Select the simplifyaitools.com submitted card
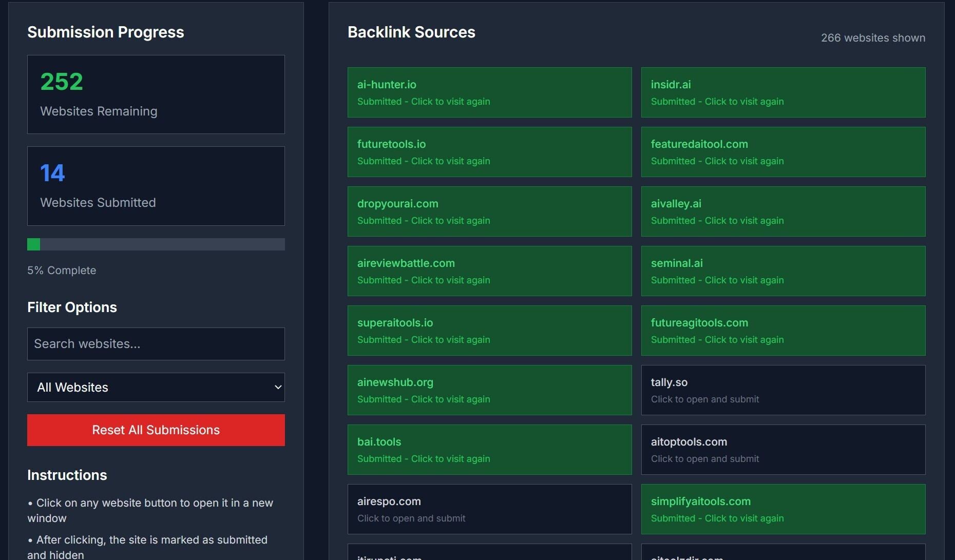Viewport: 955px width, 560px height. [783, 509]
